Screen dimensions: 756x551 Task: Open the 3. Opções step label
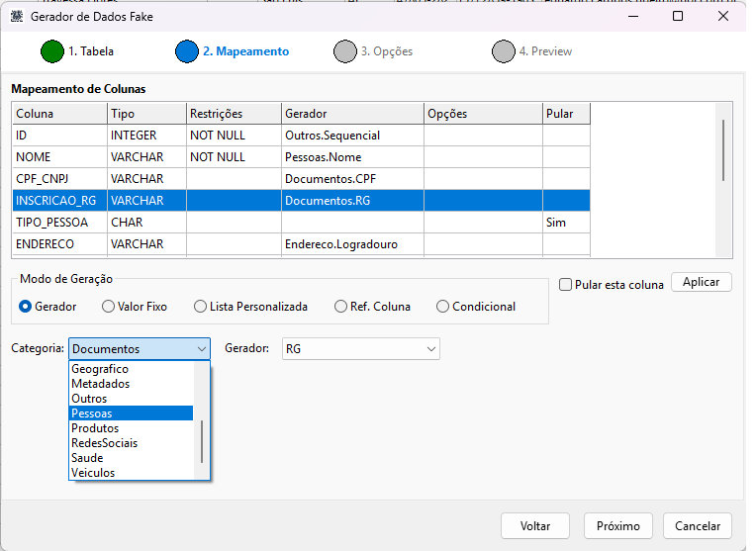point(387,51)
